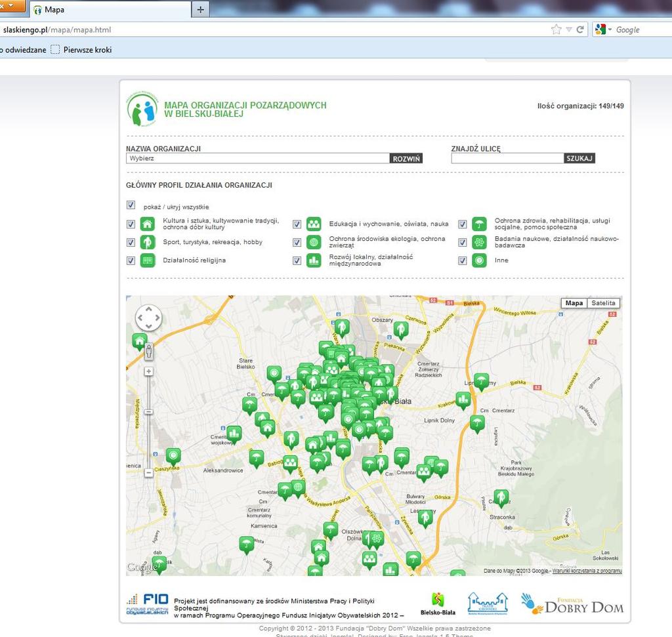The width and height of the screenshot is (672, 637).
Task: Open the Fundacja Dobry Dom logo link
Action: pyautogui.click(x=572, y=604)
